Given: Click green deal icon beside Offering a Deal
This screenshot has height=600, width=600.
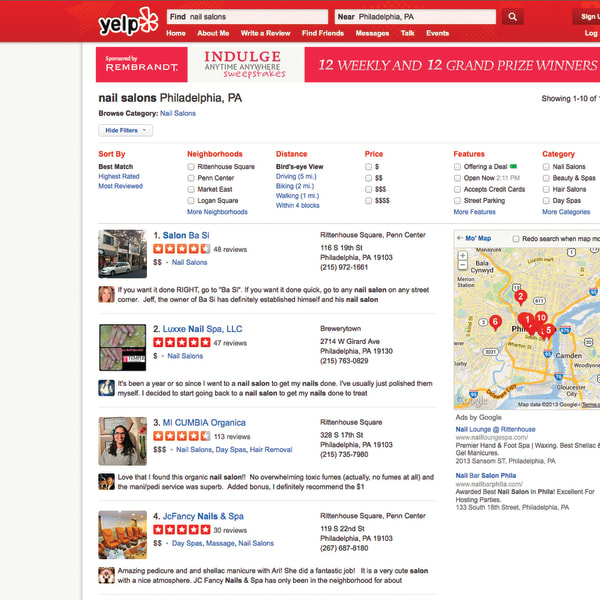Looking at the screenshot, I should (514, 166).
